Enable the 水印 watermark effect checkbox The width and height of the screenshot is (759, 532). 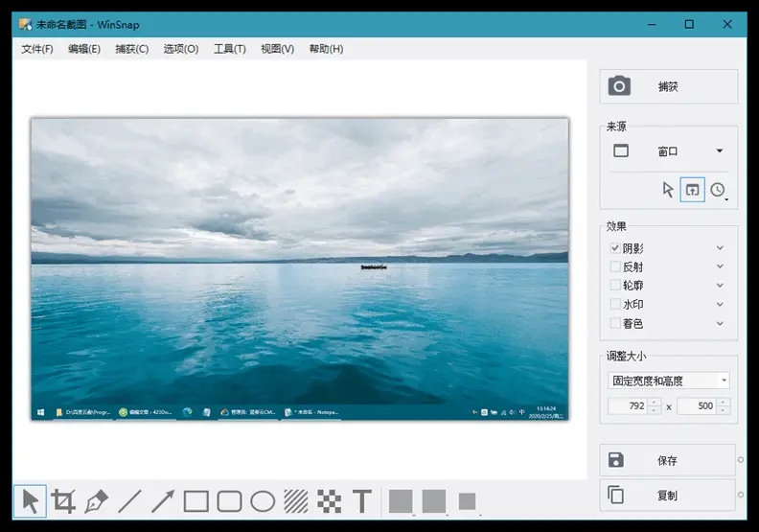tap(615, 305)
